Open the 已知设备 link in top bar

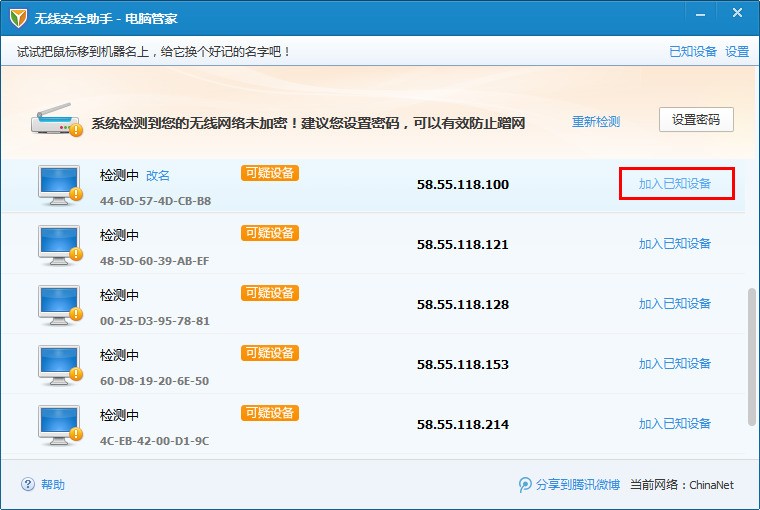pyautogui.click(x=693, y=51)
